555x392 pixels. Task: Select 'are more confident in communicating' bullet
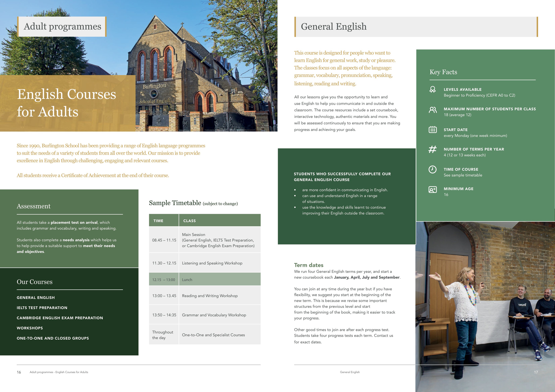pyautogui.click(x=345, y=190)
